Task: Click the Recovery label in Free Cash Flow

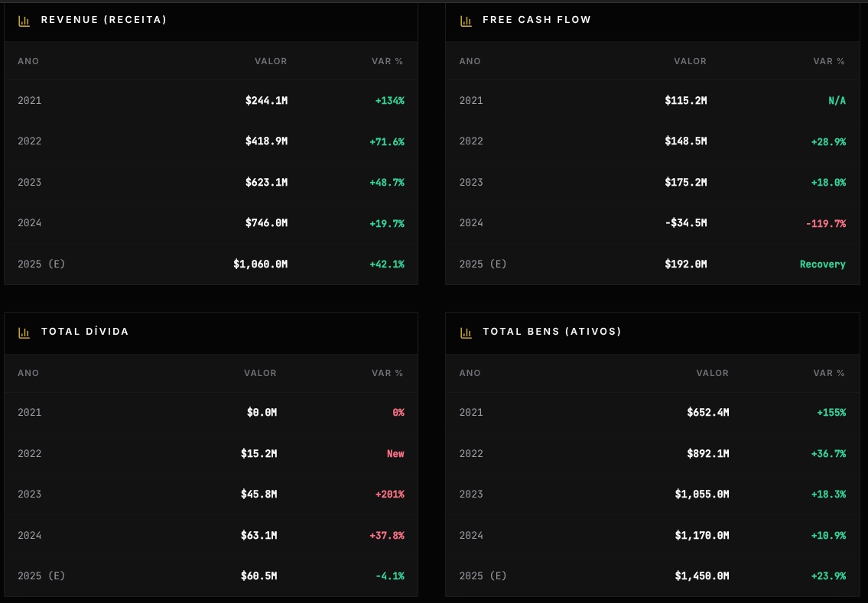Action: pos(822,264)
